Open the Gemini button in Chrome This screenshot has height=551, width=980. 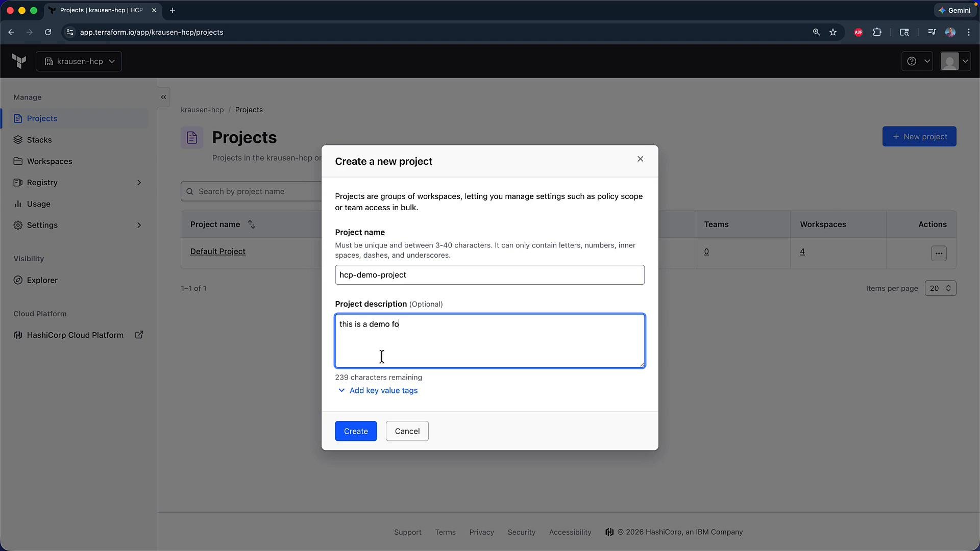click(x=954, y=10)
